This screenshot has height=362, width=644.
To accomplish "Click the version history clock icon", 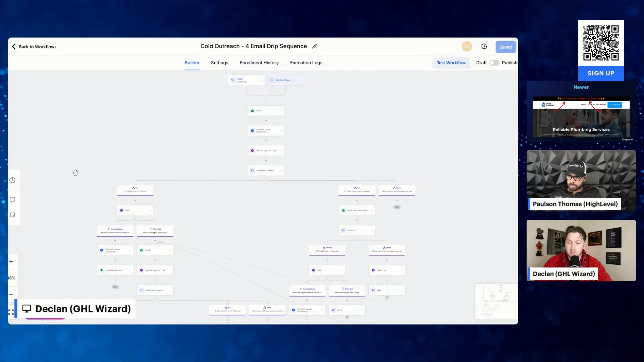I will click(x=484, y=46).
